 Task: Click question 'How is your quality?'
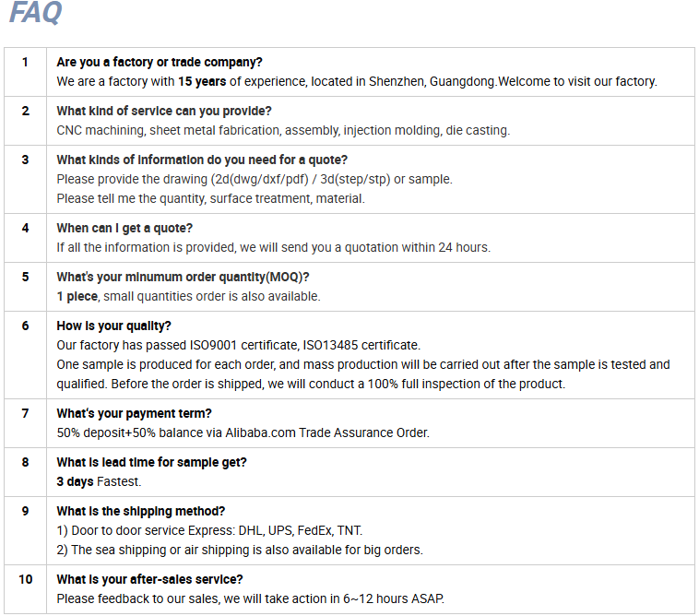113,326
